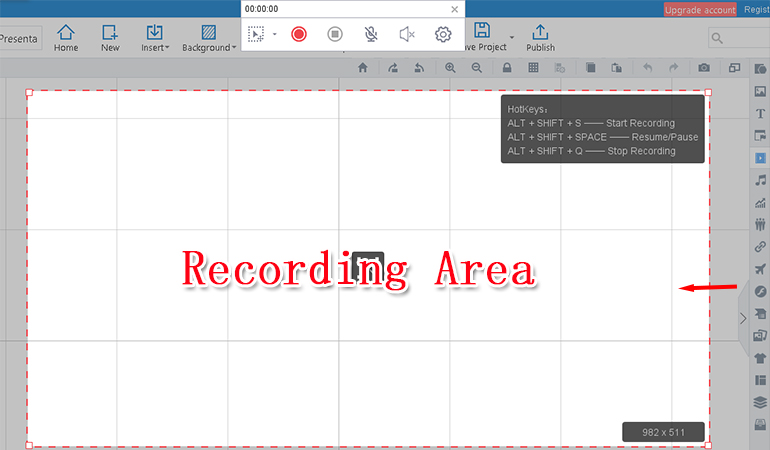Click the t-shirt theme icon in sidebar
770x450 pixels.
[760, 358]
